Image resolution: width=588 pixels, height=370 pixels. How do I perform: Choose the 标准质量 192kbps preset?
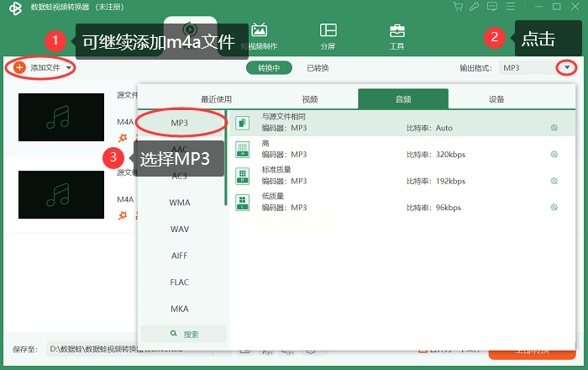(402, 176)
